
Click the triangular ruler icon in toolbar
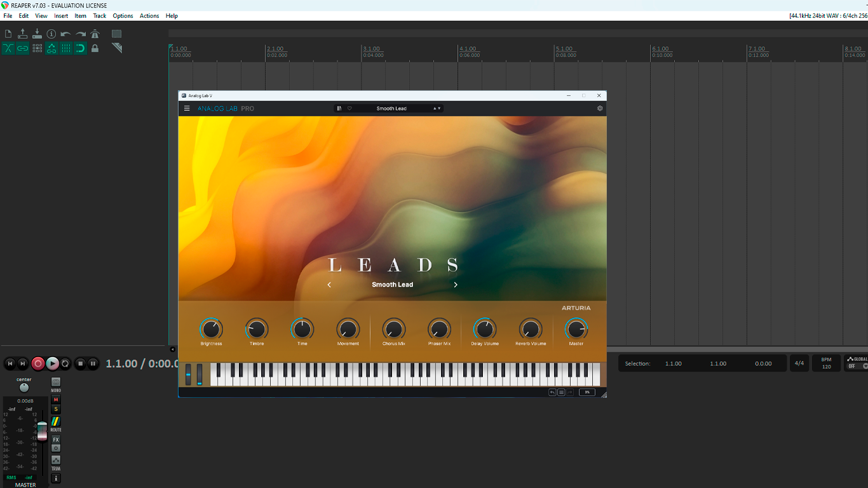tap(117, 48)
